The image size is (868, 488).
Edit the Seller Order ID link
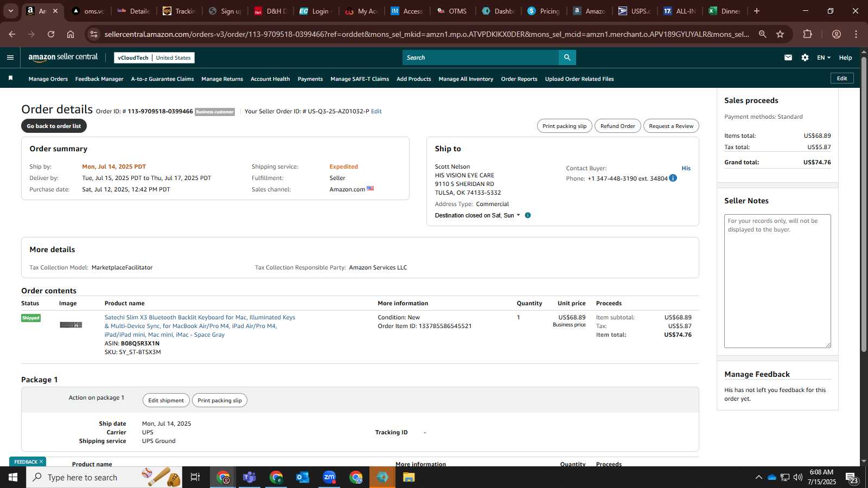pos(376,111)
